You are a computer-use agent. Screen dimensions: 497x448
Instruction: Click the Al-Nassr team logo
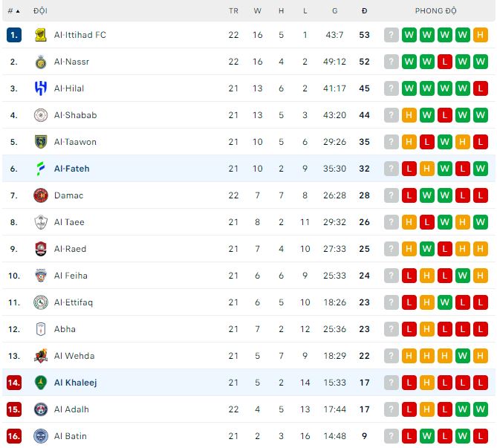click(41, 62)
